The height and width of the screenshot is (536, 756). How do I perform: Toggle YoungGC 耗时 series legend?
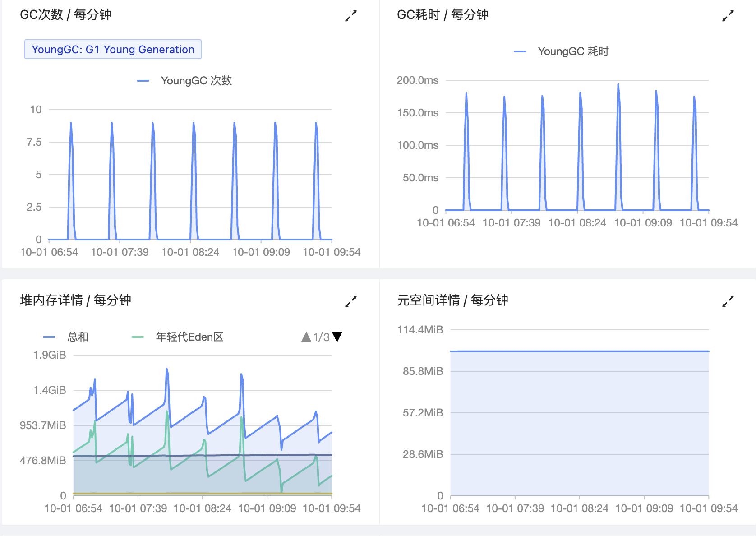(573, 51)
